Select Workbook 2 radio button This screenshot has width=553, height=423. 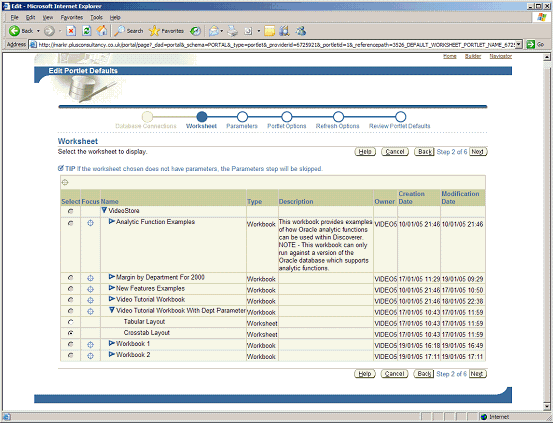pos(71,355)
